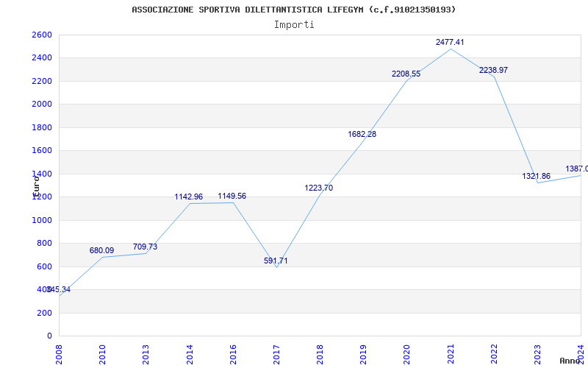The height and width of the screenshot is (368, 588).
Task: Click the 1800 y-axis value
Action: [42, 127]
